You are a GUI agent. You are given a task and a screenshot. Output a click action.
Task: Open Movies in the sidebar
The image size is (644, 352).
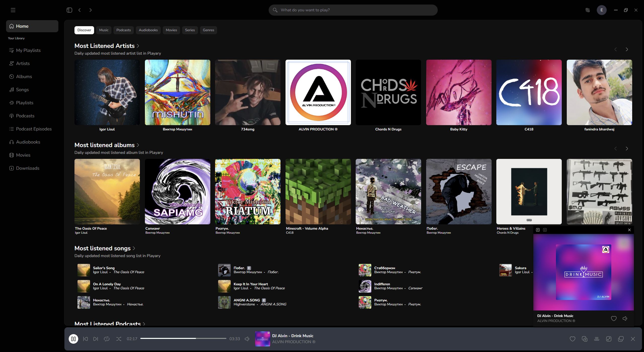[x=32, y=155]
